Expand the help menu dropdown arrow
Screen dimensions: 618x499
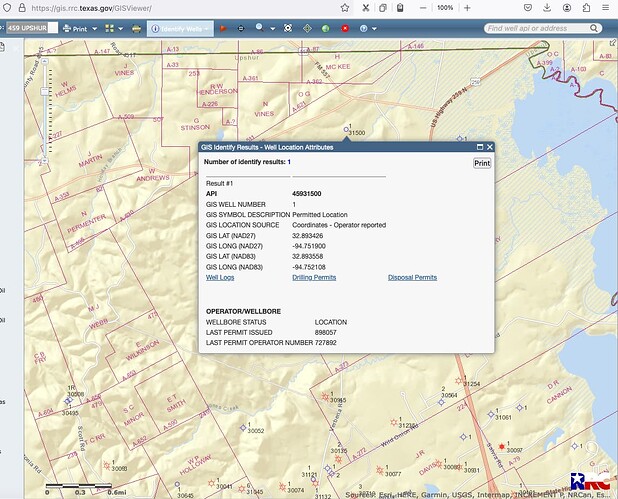374,29
